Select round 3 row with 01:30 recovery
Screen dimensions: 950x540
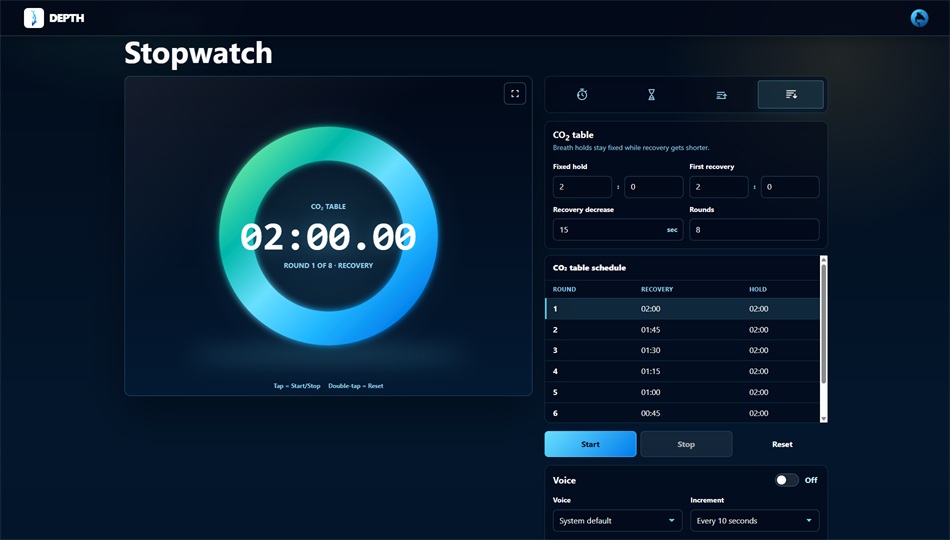[x=682, y=350]
